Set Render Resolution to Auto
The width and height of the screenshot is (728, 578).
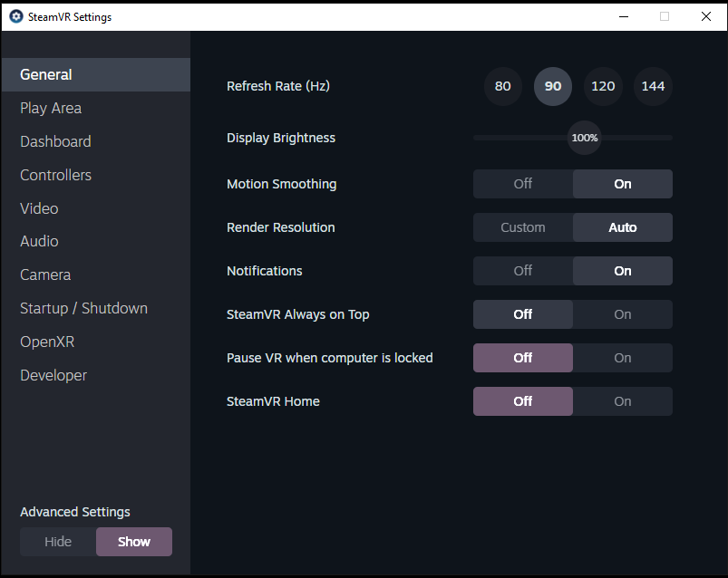[x=623, y=227]
